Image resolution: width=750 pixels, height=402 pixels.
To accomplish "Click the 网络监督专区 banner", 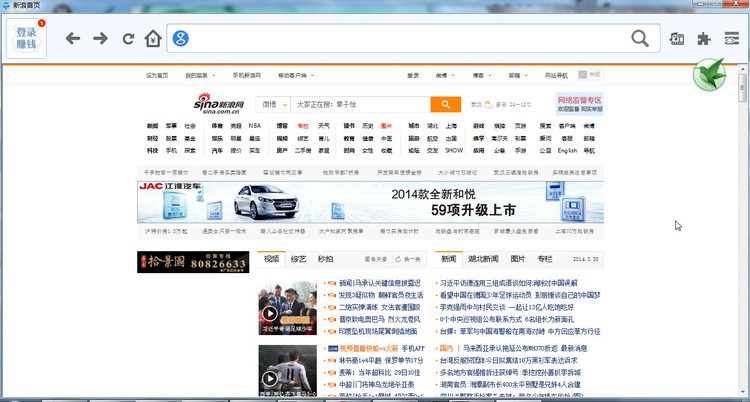I will (x=579, y=104).
